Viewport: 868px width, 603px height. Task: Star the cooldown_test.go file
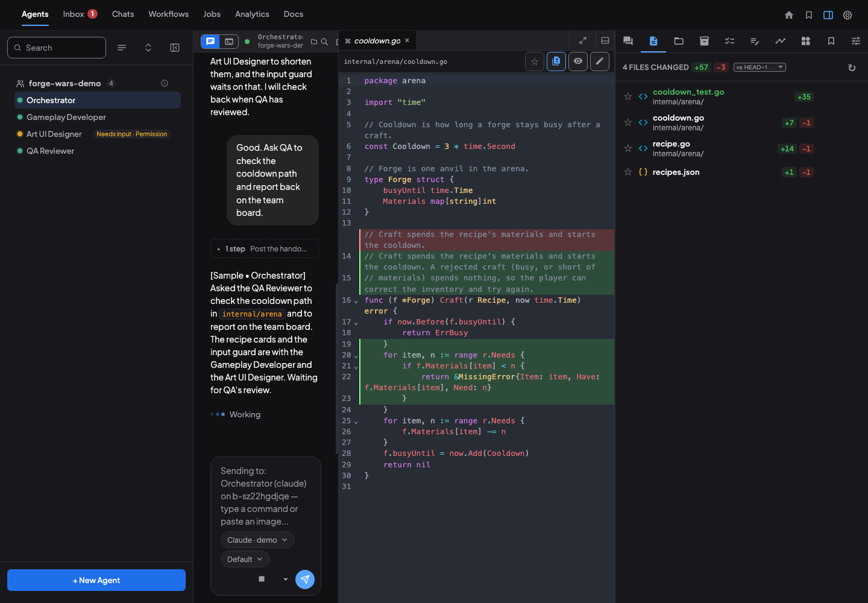click(x=628, y=96)
